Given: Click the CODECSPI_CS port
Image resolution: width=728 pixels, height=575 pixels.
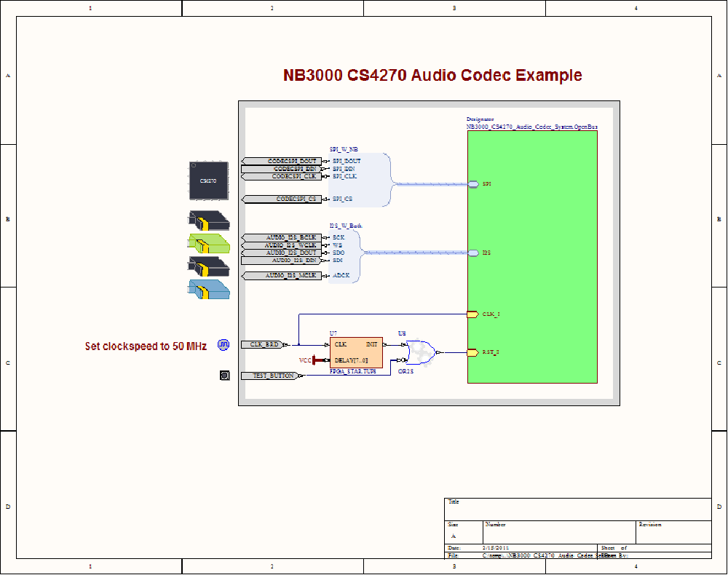Looking at the screenshot, I should 282,199.
